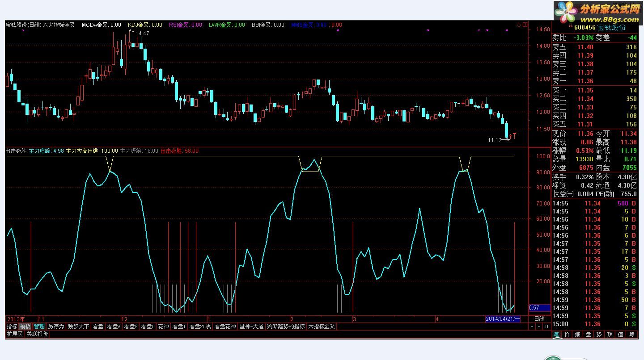This screenshot has height=360, width=644.
Task: Click the 买五 order row at 11.31
Action: tap(595, 124)
